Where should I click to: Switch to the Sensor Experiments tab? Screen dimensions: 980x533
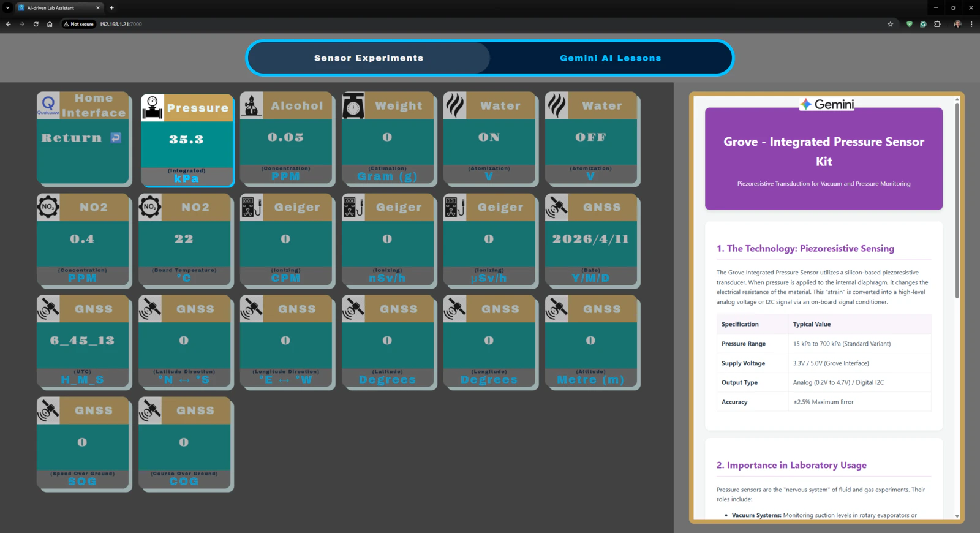coord(369,58)
